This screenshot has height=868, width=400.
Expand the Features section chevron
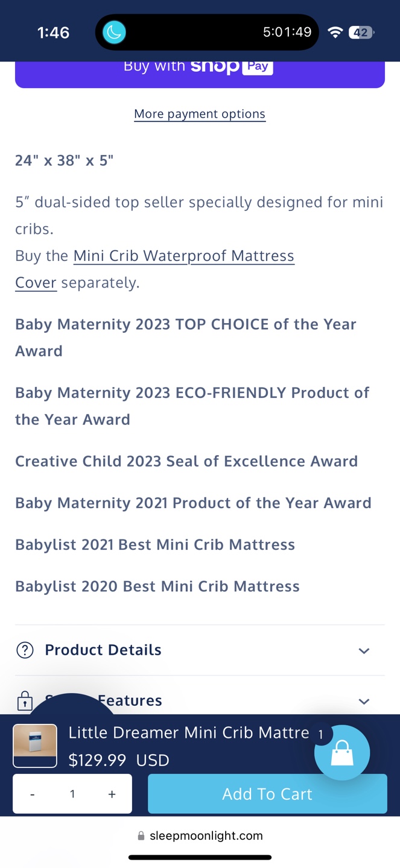click(x=364, y=702)
